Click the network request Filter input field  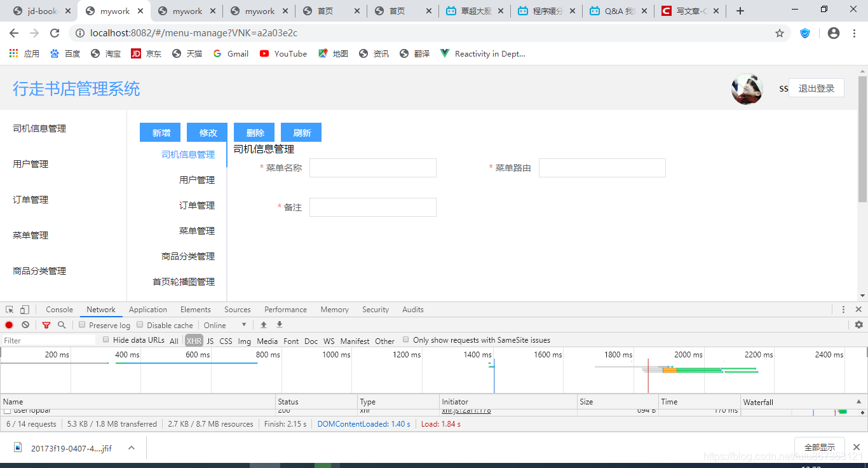coord(48,340)
